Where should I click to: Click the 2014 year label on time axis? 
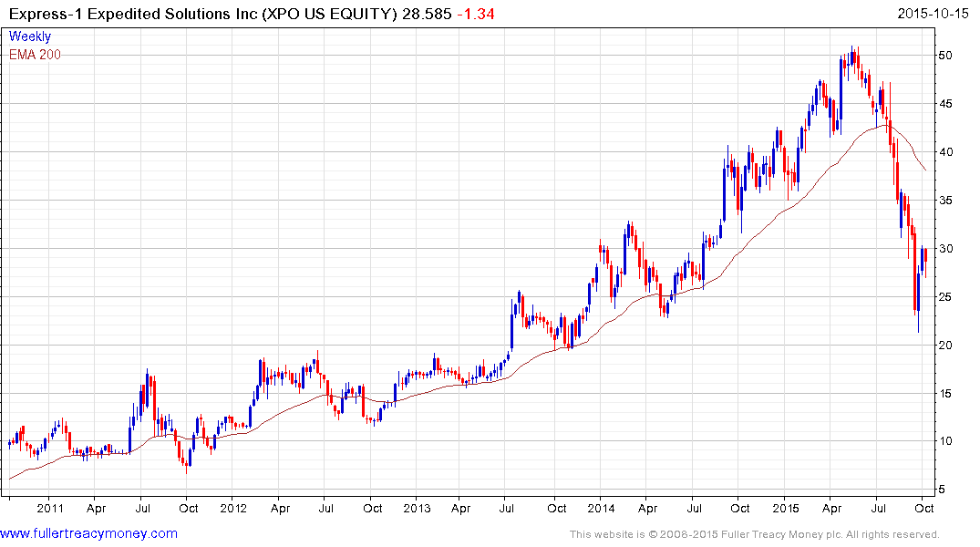[x=602, y=508]
